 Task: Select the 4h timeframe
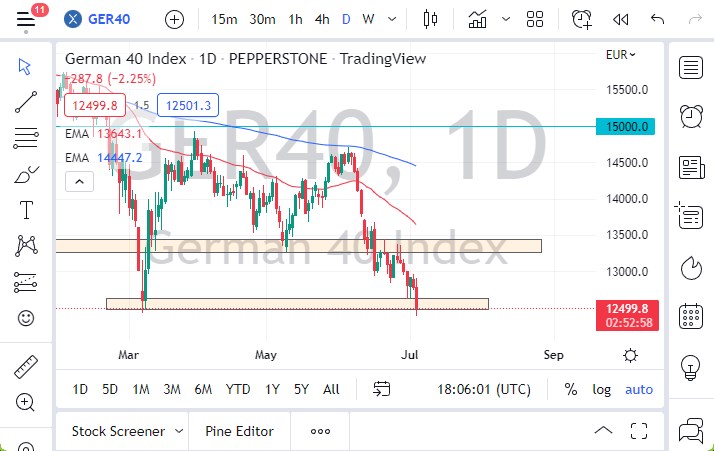(321, 19)
